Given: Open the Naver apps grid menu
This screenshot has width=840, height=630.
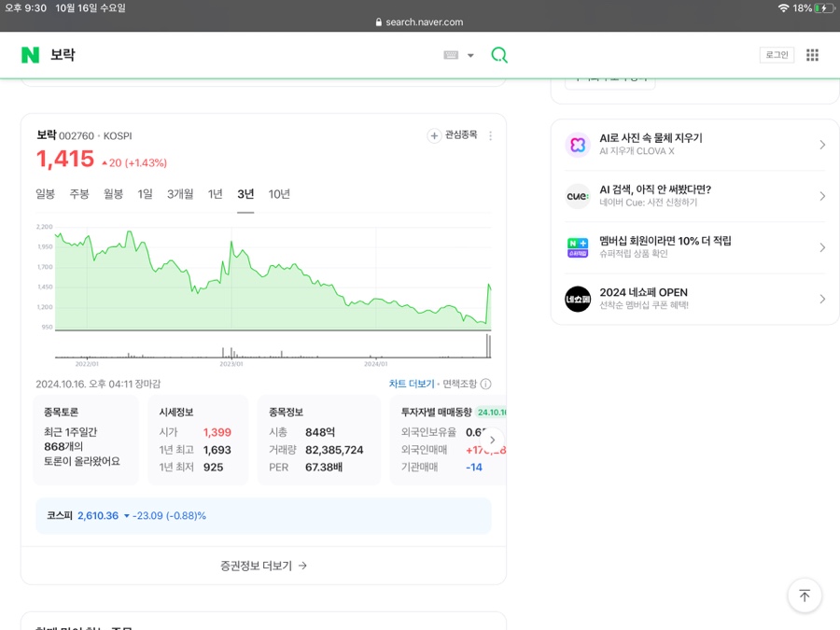Looking at the screenshot, I should tap(812, 55).
